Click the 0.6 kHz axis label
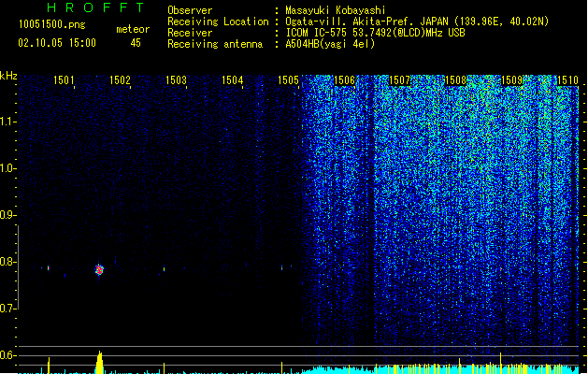Viewport: 588px width, 374px height. 7,355
